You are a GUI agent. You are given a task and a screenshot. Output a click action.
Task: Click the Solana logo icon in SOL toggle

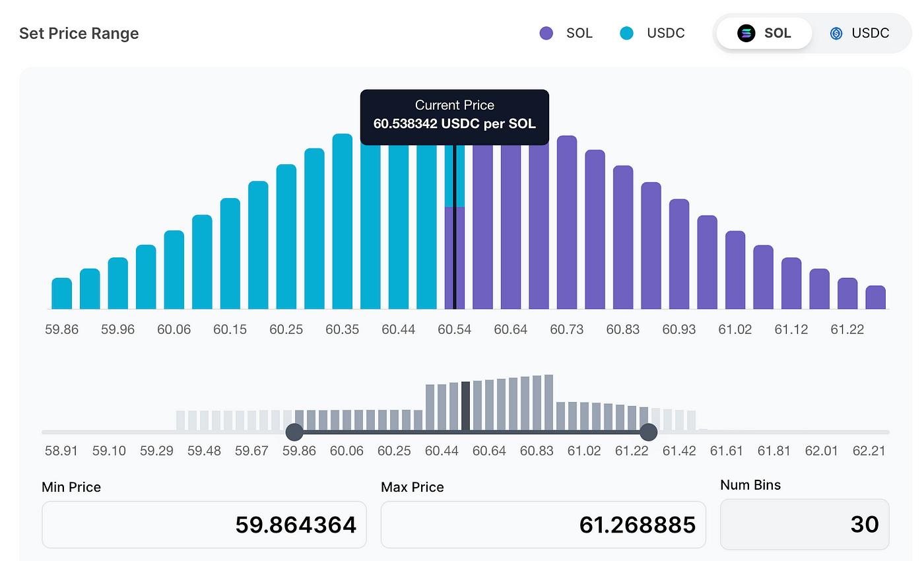point(745,32)
